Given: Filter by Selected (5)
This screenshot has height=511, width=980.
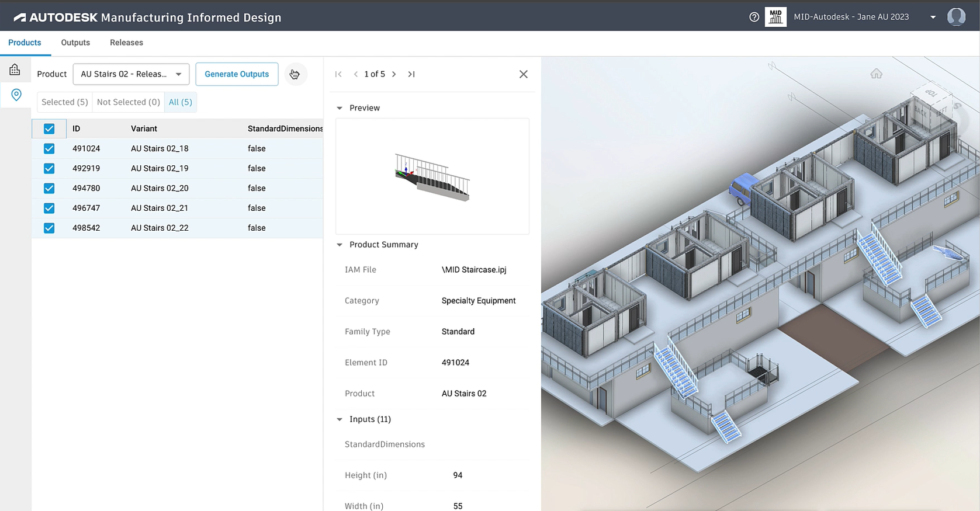Looking at the screenshot, I should (x=65, y=102).
